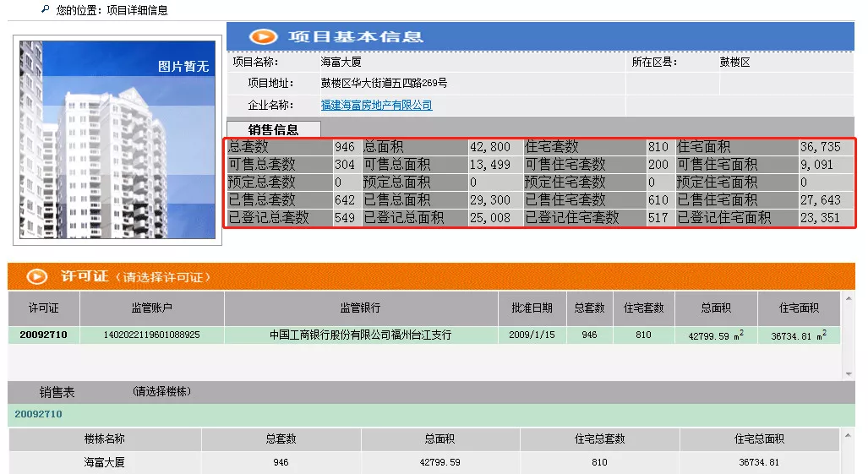Click the 已售总套数 value 642
868x474 pixels.
[344, 199]
